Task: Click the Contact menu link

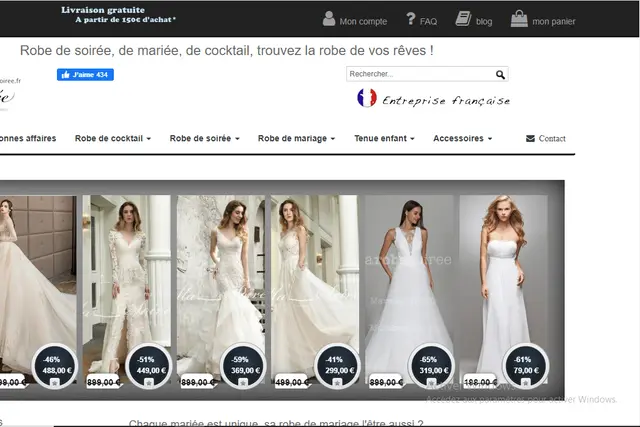Action: (x=552, y=138)
